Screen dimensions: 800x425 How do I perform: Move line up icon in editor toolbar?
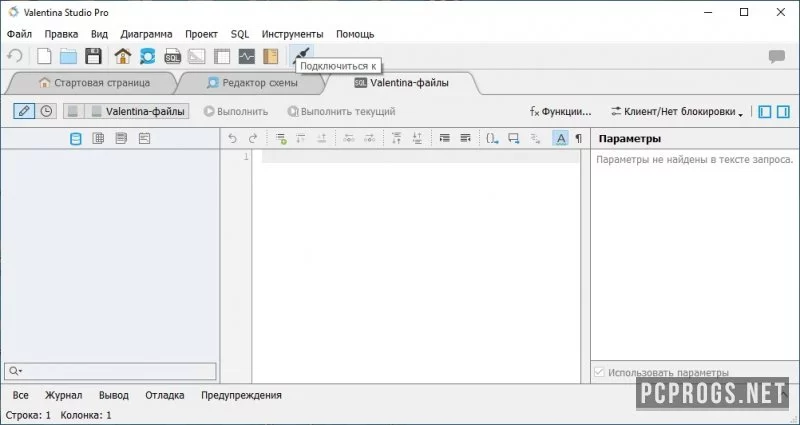[321, 138]
